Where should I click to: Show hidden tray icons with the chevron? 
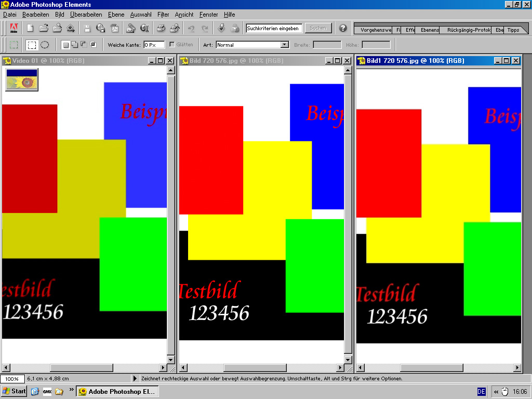[x=496, y=392]
